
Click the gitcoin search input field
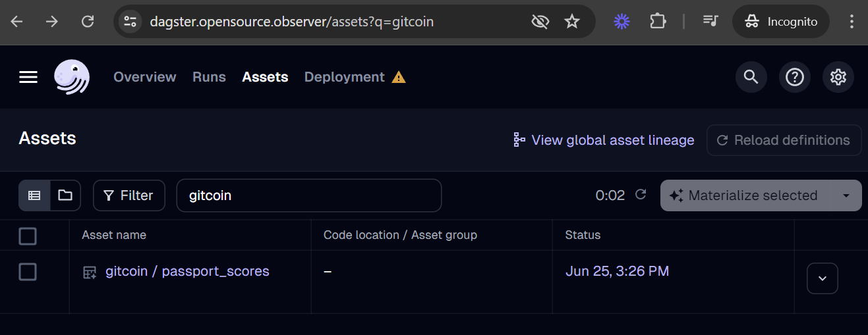(x=308, y=195)
